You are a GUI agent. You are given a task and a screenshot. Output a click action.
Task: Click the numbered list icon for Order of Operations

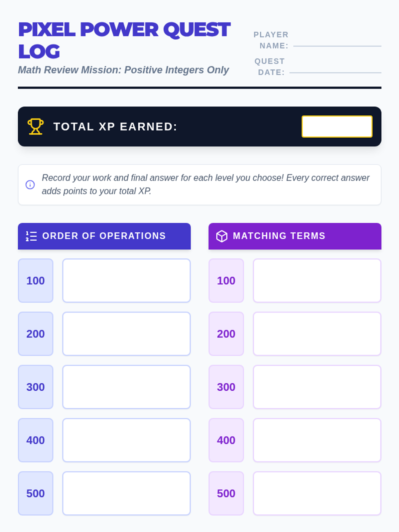pyautogui.click(x=31, y=236)
